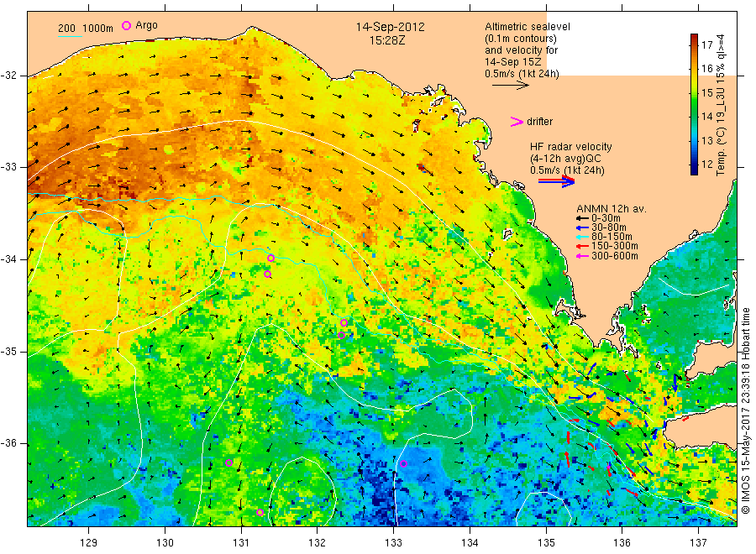Click the color bar tick label '12'
Image resolution: width=756 pixels, height=554 pixels.
tap(707, 165)
